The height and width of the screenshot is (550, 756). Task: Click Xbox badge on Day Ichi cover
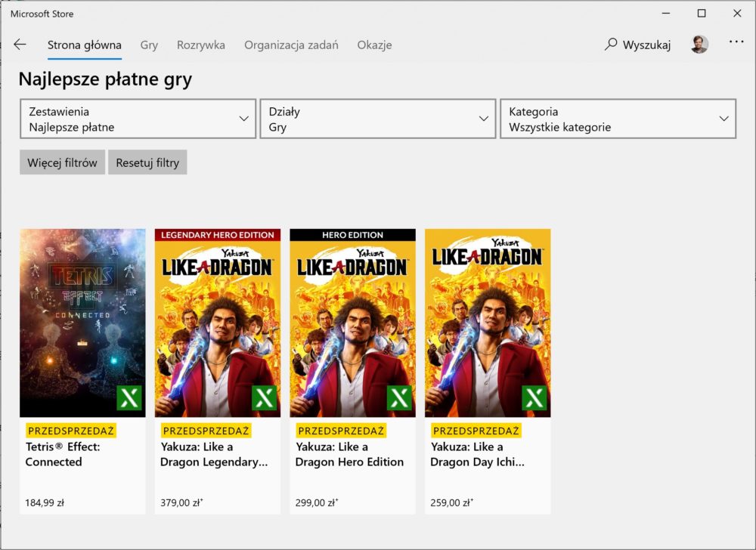[534, 398]
